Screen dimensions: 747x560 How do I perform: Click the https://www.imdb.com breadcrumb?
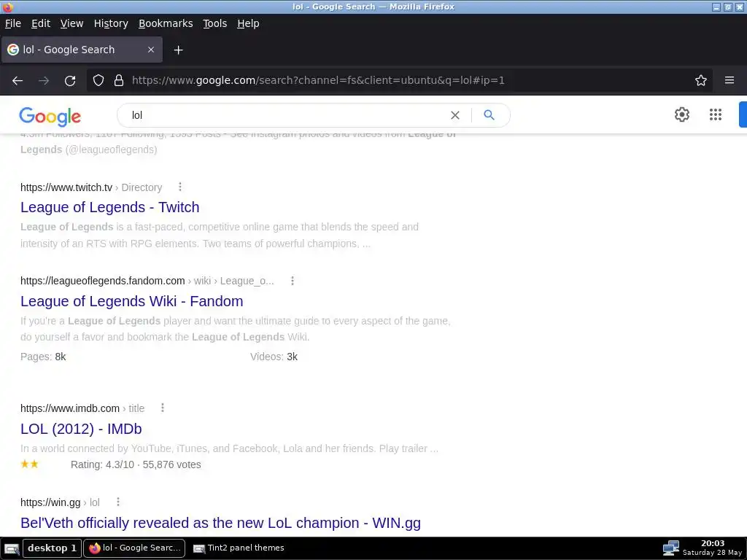pyautogui.click(x=70, y=408)
